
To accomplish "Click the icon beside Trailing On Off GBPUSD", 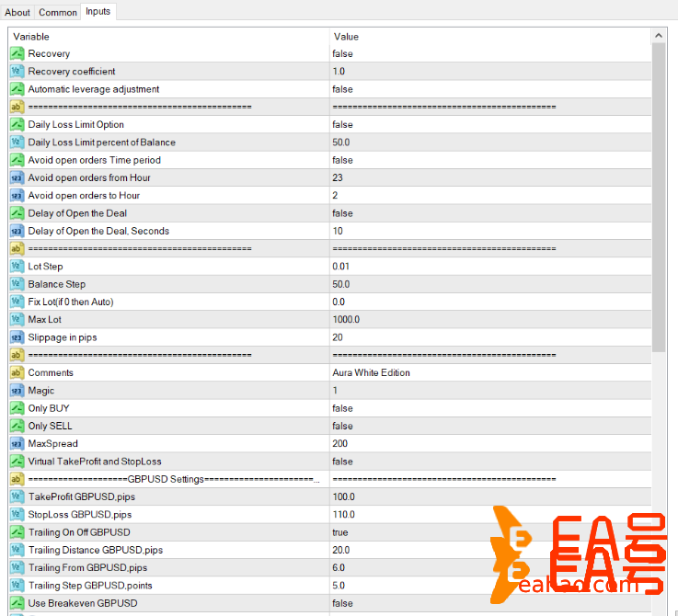I will (17, 532).
